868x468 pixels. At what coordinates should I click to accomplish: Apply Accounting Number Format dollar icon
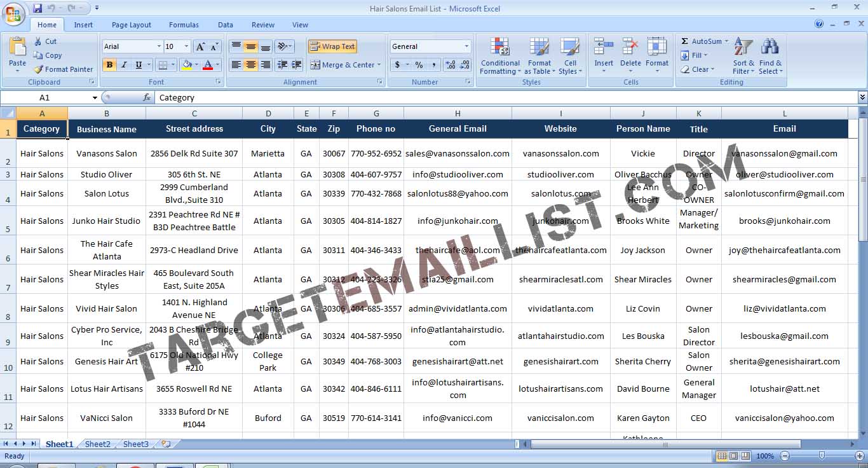point(397,65)
